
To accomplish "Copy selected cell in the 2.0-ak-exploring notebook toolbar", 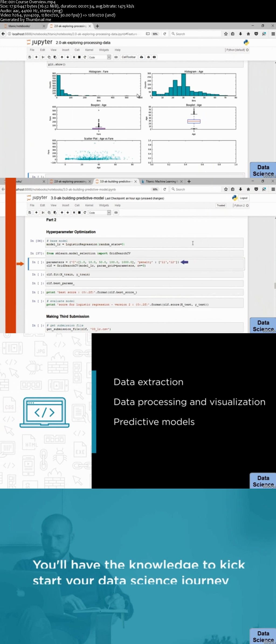I will point(49,57).
